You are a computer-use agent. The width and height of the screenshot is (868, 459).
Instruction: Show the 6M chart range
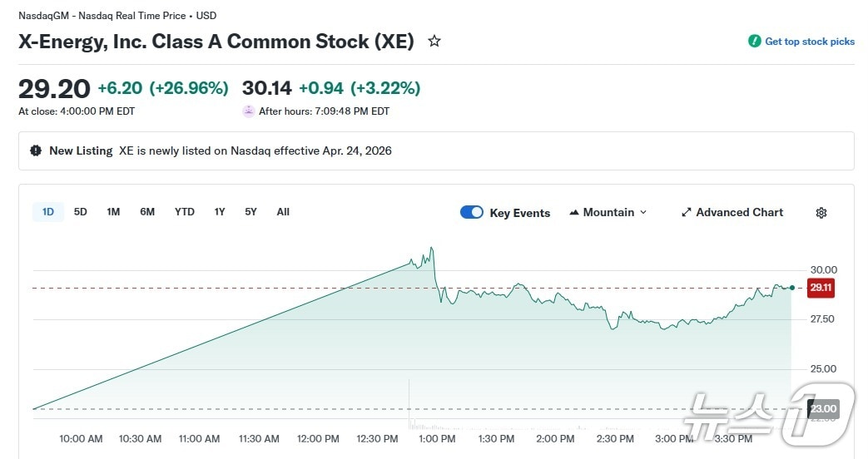[147, 212]
